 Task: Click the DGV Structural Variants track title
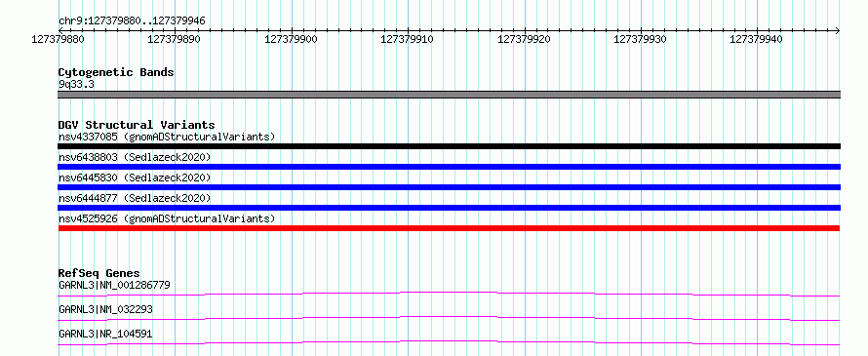(x=137, y=125)
